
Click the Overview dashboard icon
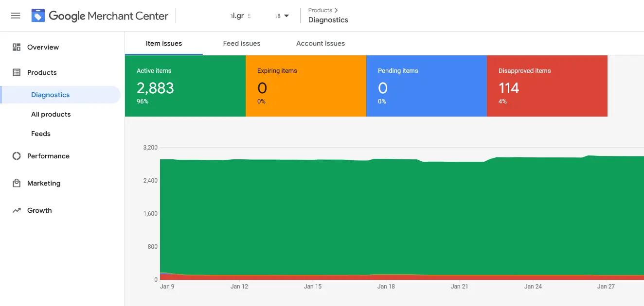17,47
